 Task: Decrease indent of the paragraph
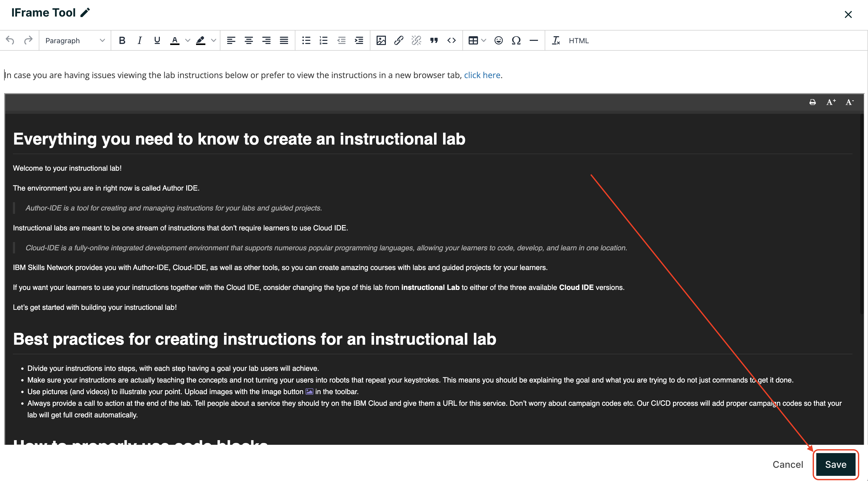tap(341, 40)
